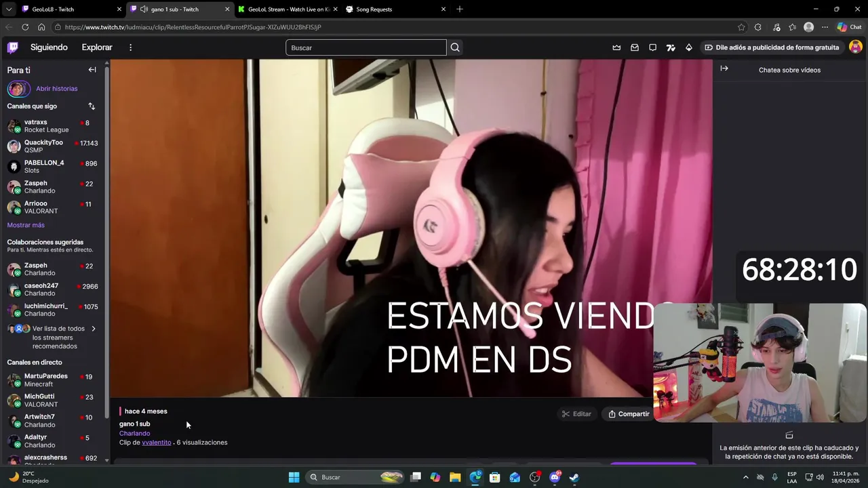Open the PABELLON_4 channel
This screenshot has width=868, height=488.
(53, 167)
